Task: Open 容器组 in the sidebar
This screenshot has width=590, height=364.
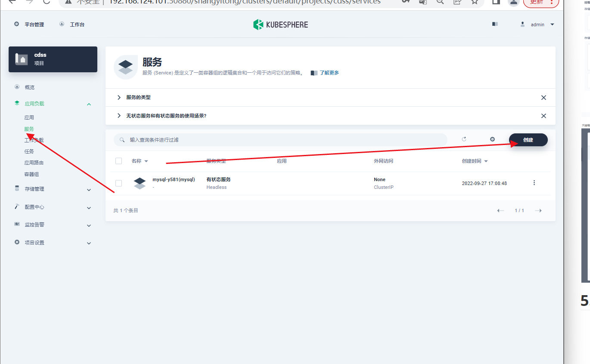Action: click(x=31, y=174)
